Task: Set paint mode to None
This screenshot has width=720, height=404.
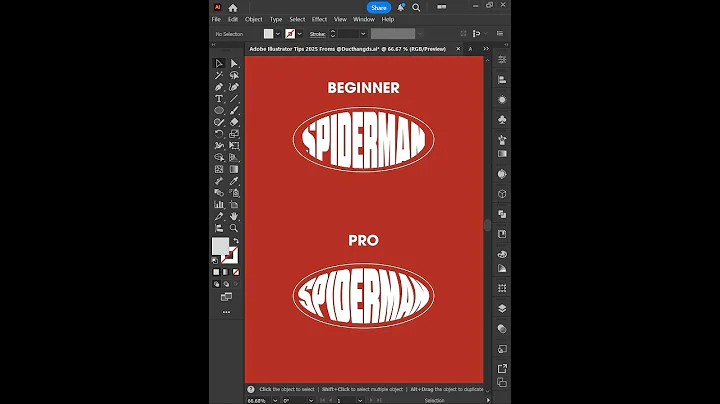Action: 236,272
